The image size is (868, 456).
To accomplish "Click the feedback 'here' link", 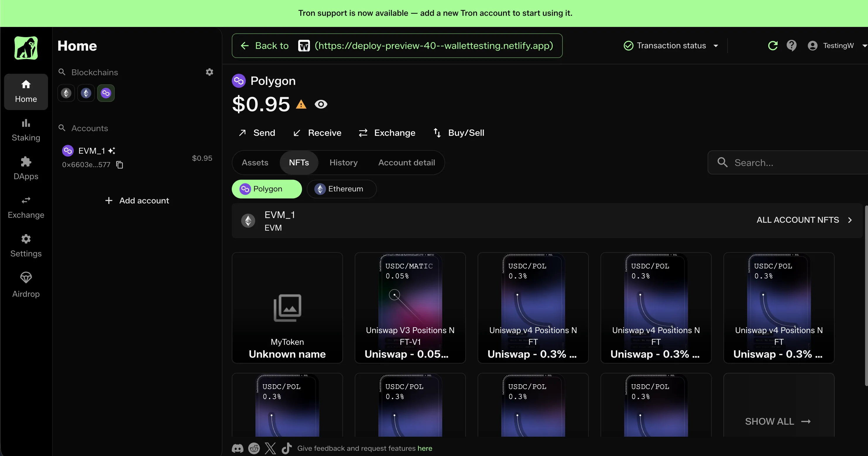I will click(425, 448).
